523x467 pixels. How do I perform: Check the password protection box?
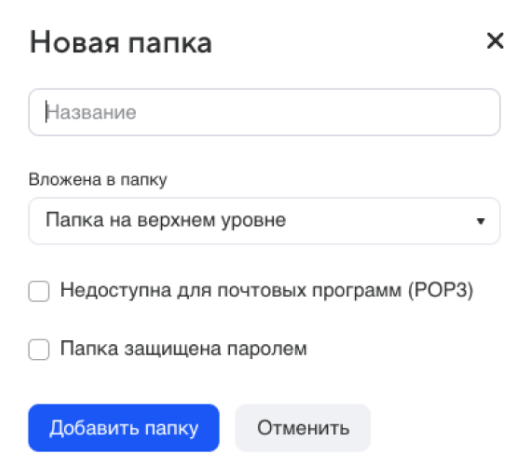pos(39,350)
